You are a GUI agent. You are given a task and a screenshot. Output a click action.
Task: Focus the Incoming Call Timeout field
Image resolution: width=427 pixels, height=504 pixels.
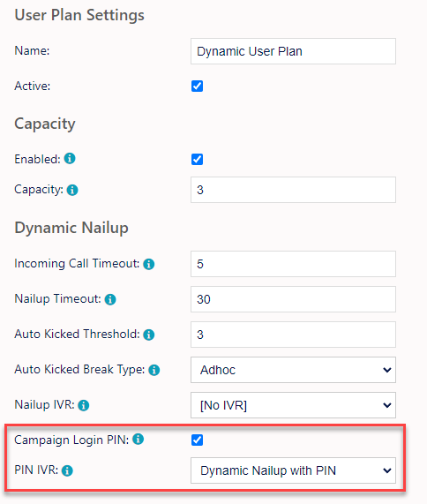tap(293, 264)
